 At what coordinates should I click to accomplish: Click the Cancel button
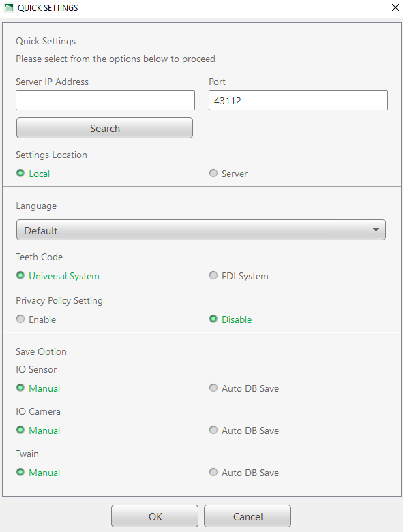coord(248,516)
